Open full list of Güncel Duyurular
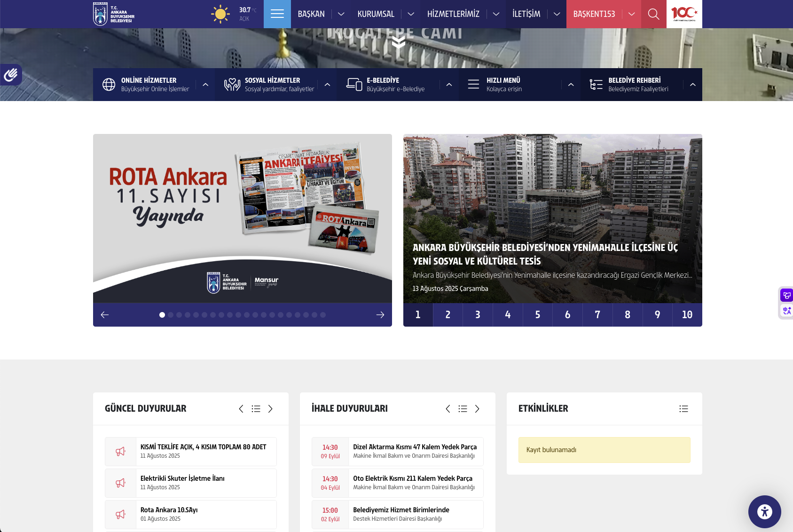The height and width of the screenshot is (532, 793). click(256, 409)
